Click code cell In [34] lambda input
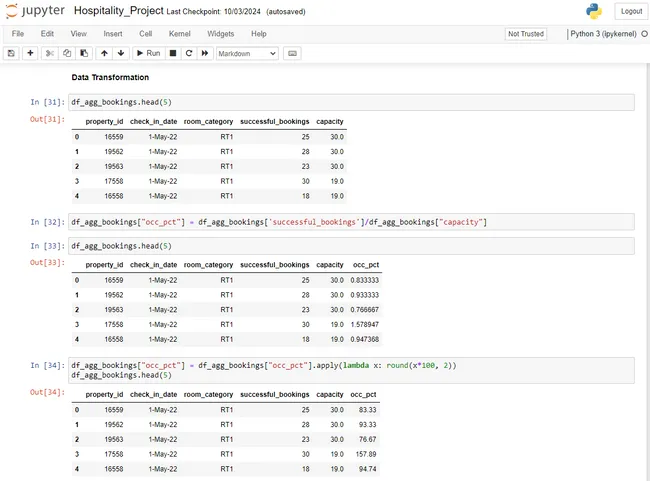Screen dimensions: 650x481 point(351,370)
